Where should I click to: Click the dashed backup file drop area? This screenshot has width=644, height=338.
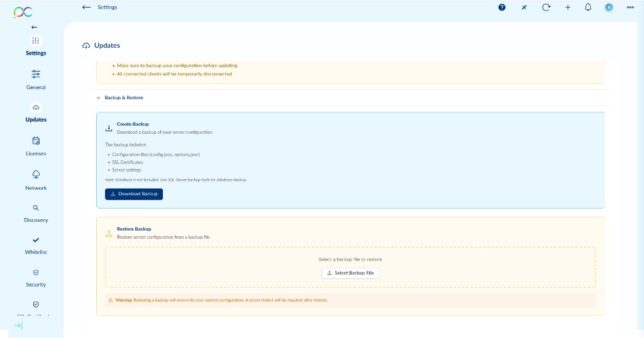coord(350,267)
